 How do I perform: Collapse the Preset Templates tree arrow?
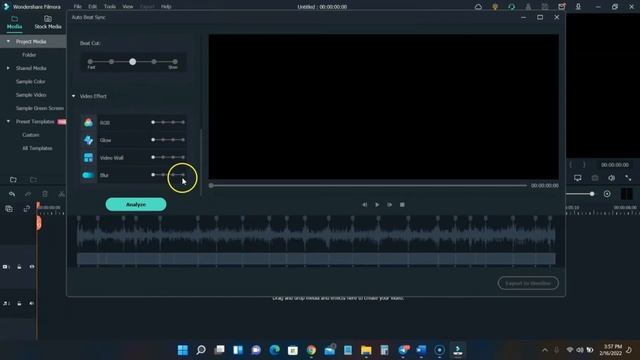8,121
